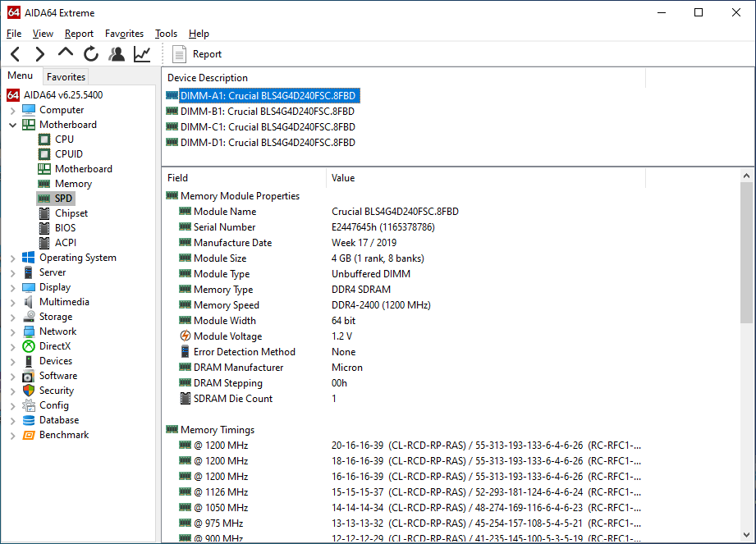Click the Server tower icon
Screen dimensions: 756x544
point(29,272)
